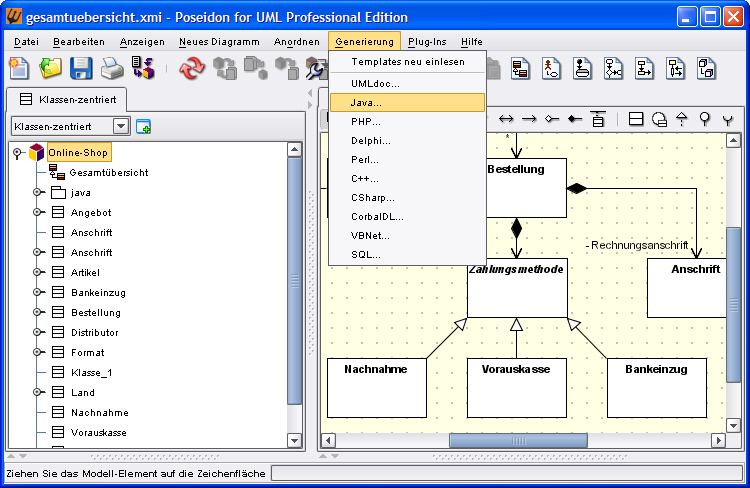Expand the Land class node
Image resolution: width=750 pixels, height=488 pixels.
[x=38, y=392]
